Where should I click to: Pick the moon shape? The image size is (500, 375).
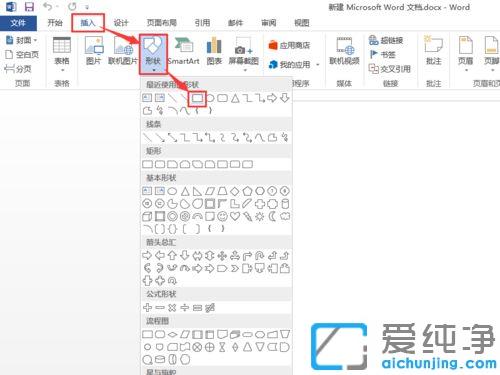(x=272, y=216)
